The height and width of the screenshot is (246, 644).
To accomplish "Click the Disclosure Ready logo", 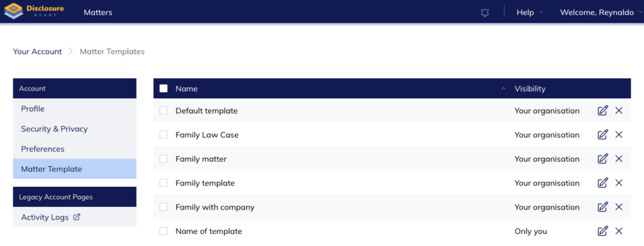I will click(34, 11).
